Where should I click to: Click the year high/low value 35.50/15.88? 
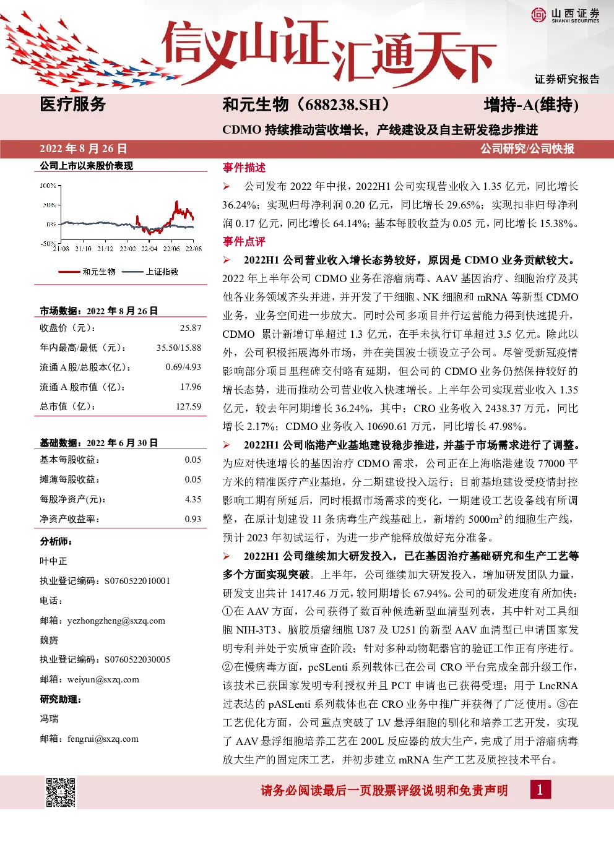(x=179, y=348)
